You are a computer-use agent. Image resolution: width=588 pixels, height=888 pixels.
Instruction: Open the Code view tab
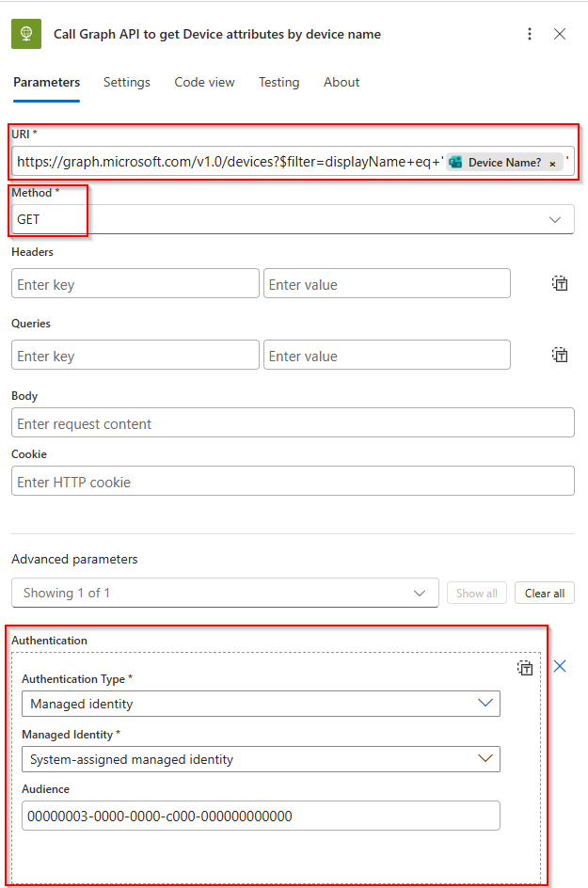[204, 82]
